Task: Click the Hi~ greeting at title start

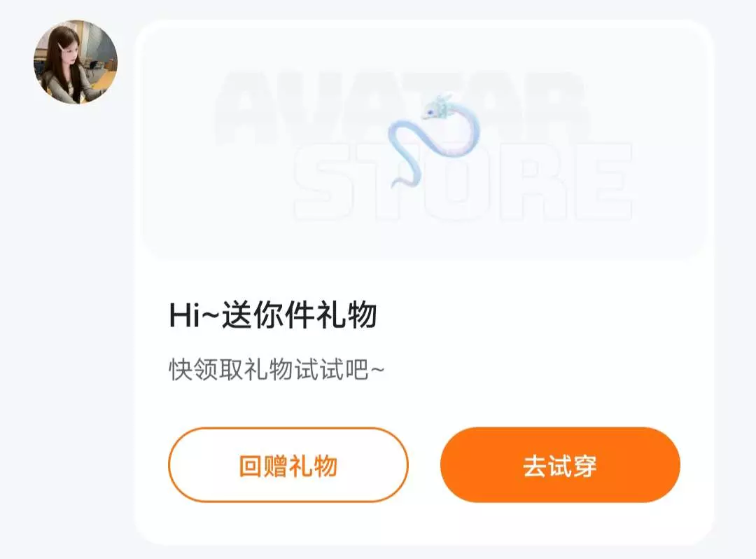Action: [x=193, y=315]
